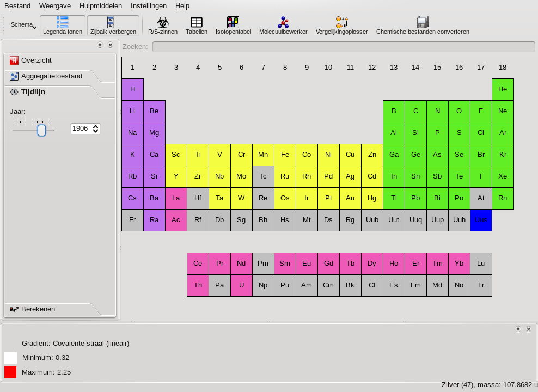538x392 pixels.
Task: Float the legend panel
Action: [518, 329]
